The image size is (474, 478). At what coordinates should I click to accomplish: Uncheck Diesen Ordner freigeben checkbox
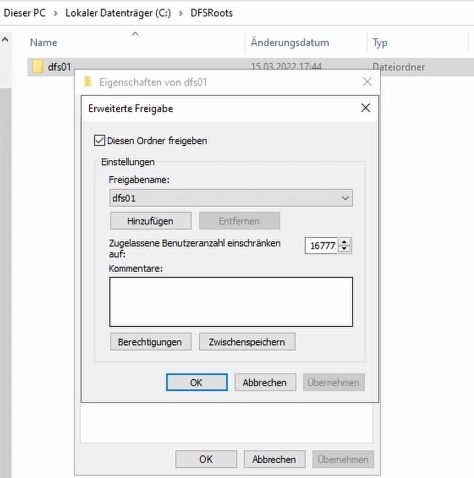[99, 140]
